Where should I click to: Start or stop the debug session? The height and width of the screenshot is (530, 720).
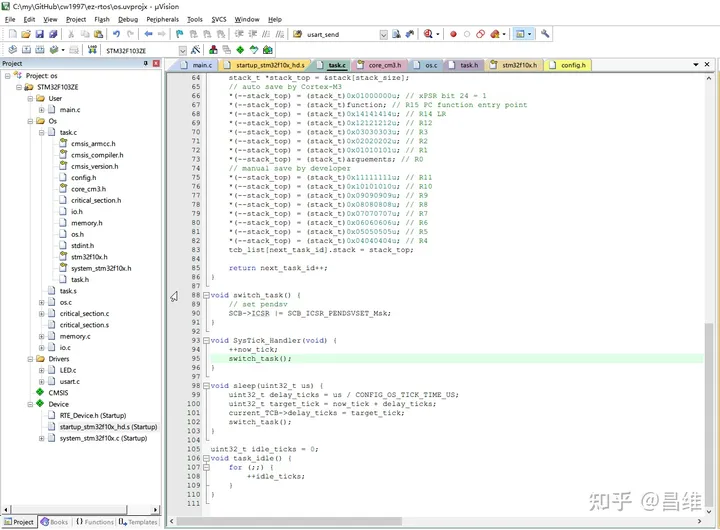[429, 34]
